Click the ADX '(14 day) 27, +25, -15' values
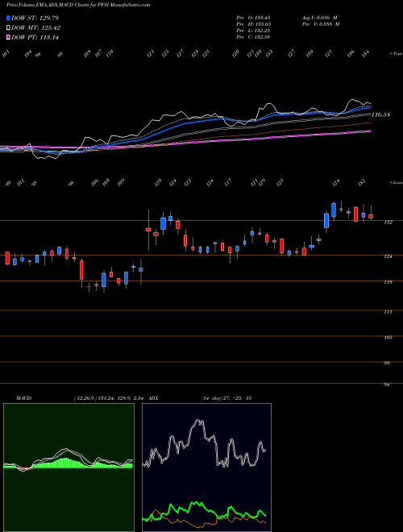 226,398
